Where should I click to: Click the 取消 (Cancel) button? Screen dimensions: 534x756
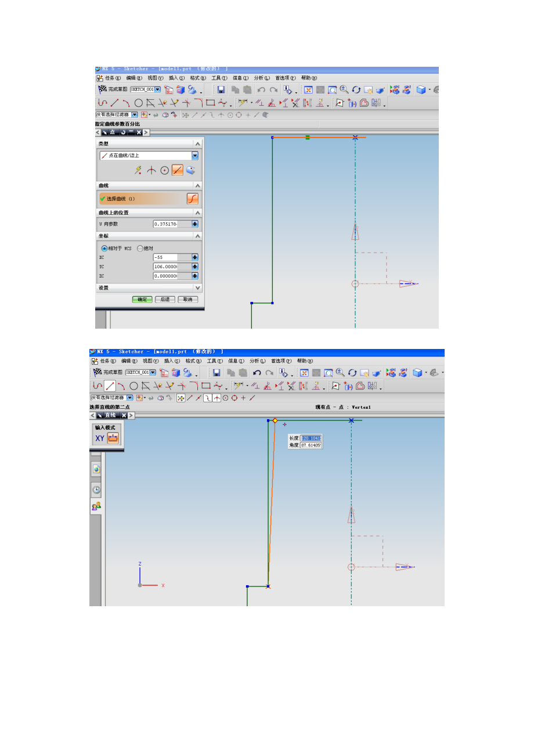coord(187,300)
